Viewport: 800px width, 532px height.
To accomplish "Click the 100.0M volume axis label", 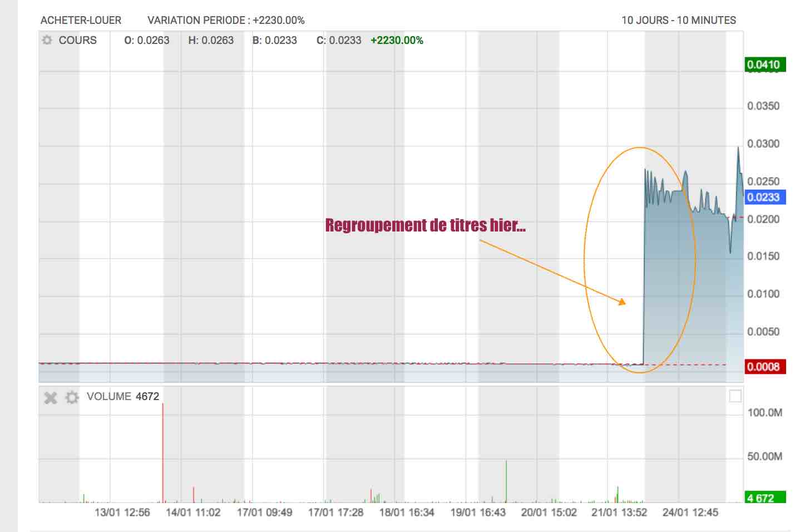I will coord(765,412).
